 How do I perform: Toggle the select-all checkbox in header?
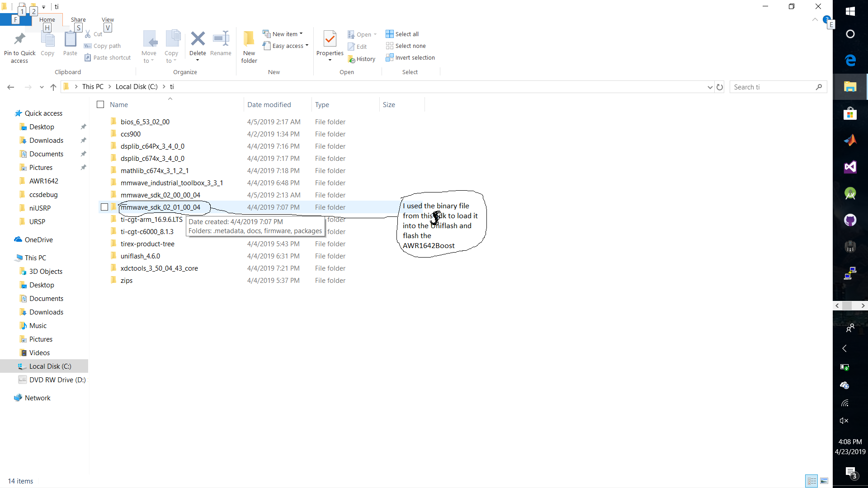click(x=100, y=104)
